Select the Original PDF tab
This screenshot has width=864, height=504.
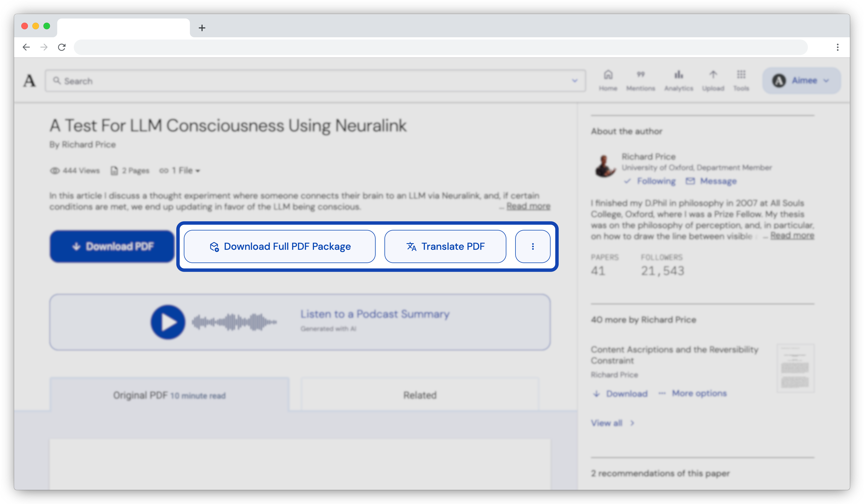169,395
